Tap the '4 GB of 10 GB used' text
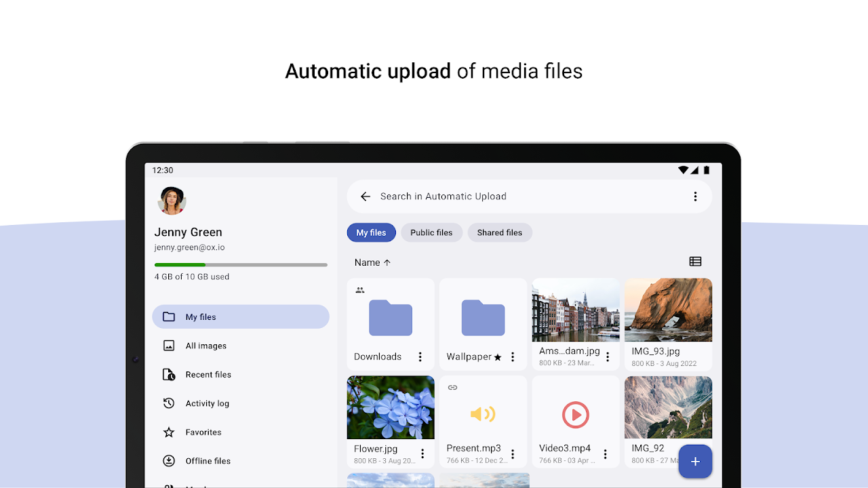Screen dimensions: 868x488 pyautogui.click(x=192, y=277)
